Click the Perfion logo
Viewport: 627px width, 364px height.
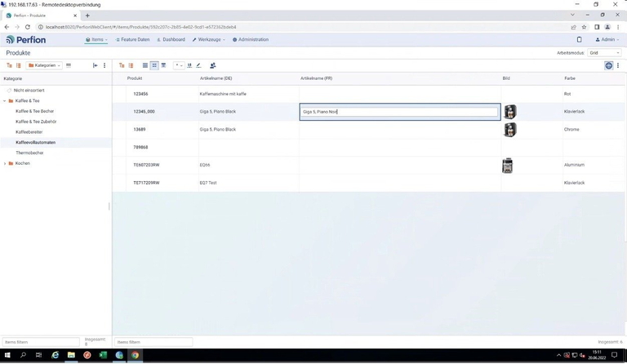pos(25,39)
